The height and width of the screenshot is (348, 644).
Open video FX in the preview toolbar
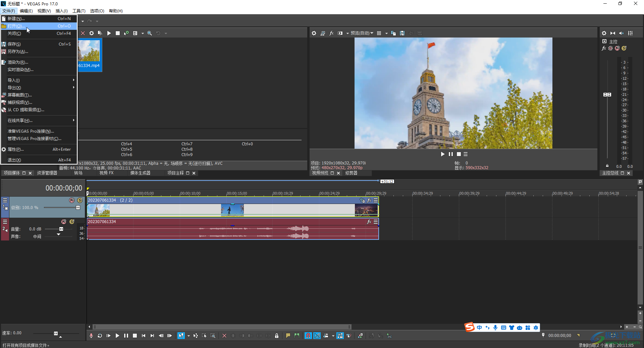[331, 33]
